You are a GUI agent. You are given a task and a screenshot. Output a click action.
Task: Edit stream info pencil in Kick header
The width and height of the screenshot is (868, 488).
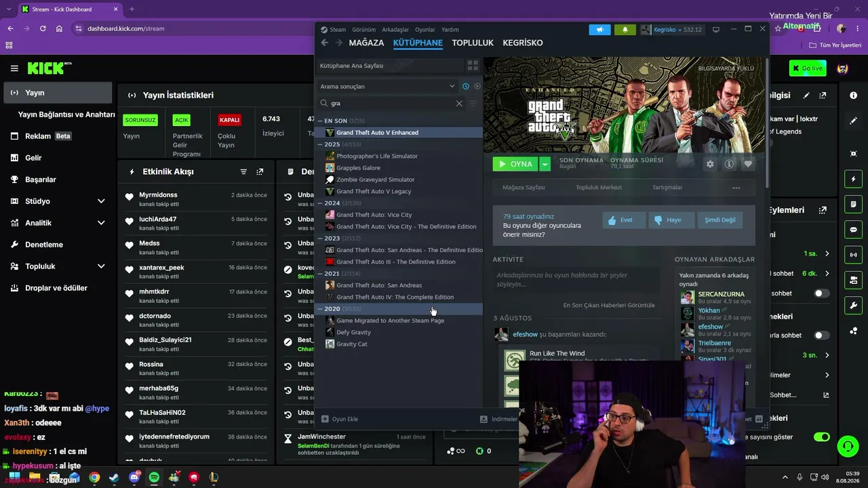[x=806, y=96]
